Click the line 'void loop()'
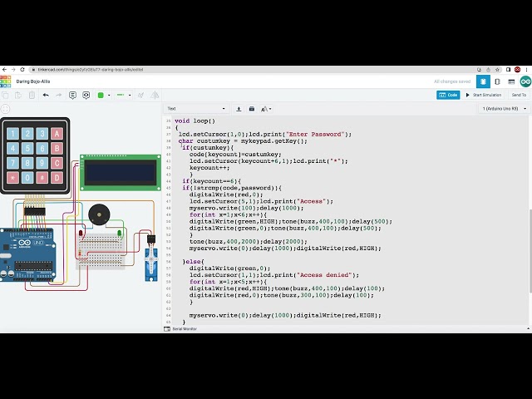 [x=195, y=121]
